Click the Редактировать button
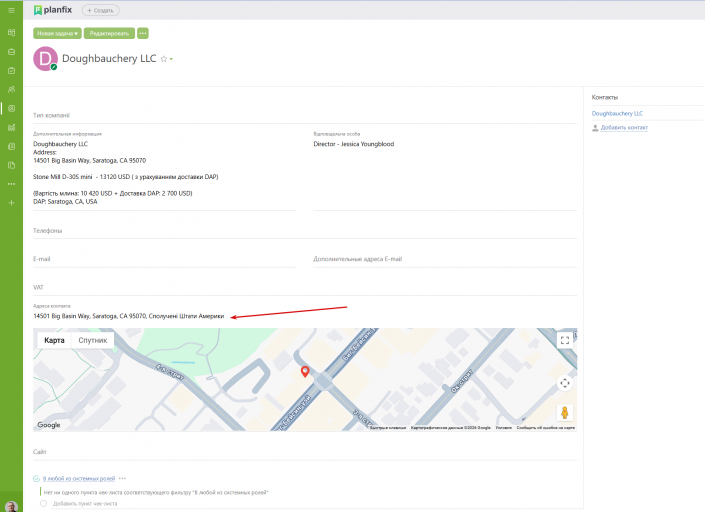This screenshot has width=705, height=512. tap(109, 33)
